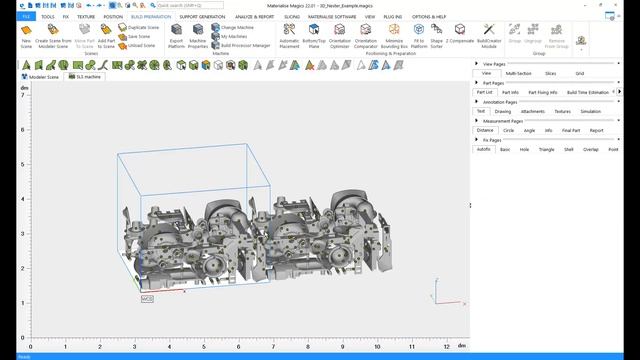Click the Ungroup icon
This screenshot has height=360, width=640.
coord(533,29)
